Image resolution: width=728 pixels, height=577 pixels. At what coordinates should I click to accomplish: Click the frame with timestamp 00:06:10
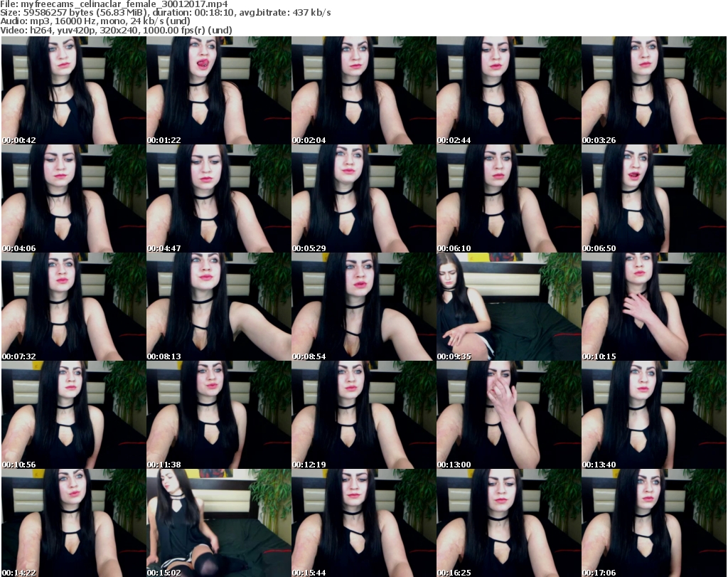(508, 198)
